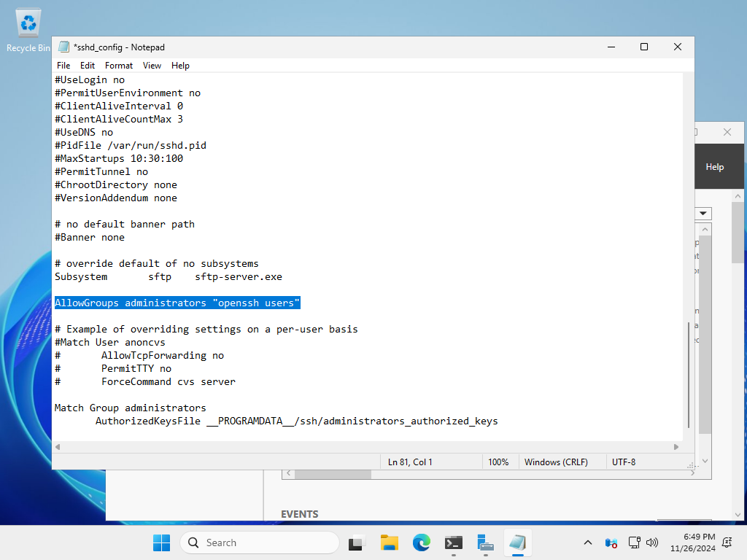Image resolution: width=747 pixels, height=560 pixels.
Task: Close the Server Manager background window
Action: (727, 132)
